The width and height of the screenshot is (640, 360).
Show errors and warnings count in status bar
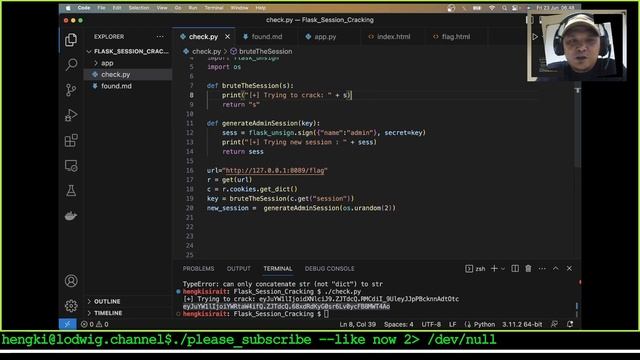coord(95,324)
